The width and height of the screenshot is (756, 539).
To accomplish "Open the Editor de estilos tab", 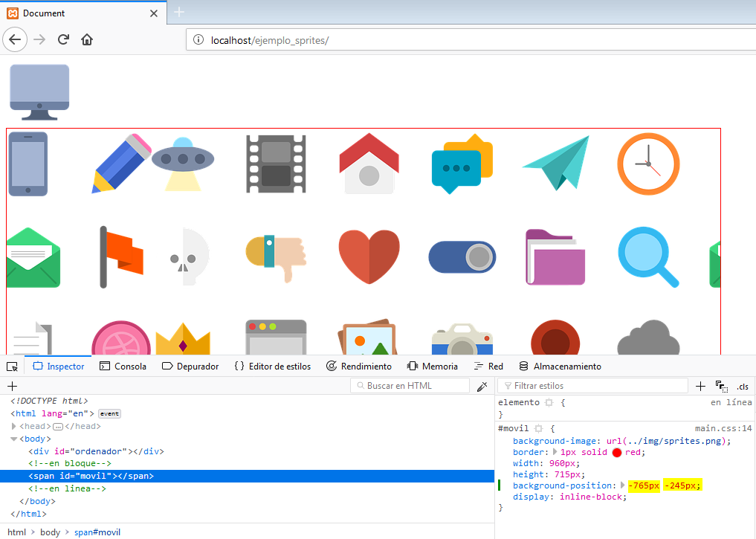I will [x=272, y=367].
